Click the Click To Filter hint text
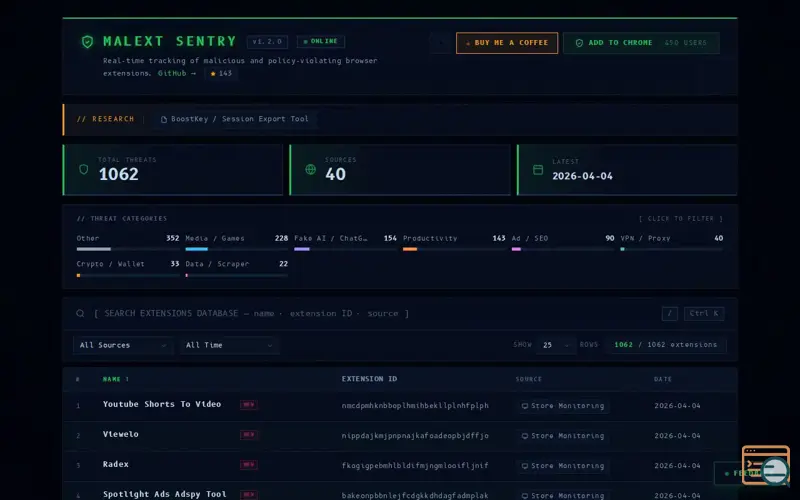The width and height of the screenshot is (800, 500). click(681, 219)
